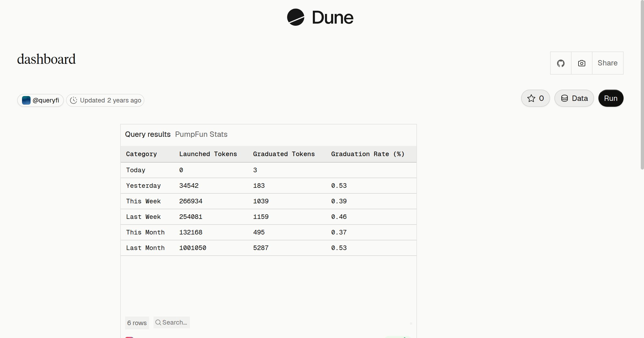Click the Updated 2 years ago badge
Viewport: 644px width, 338px height.
[x=105, y=100]
